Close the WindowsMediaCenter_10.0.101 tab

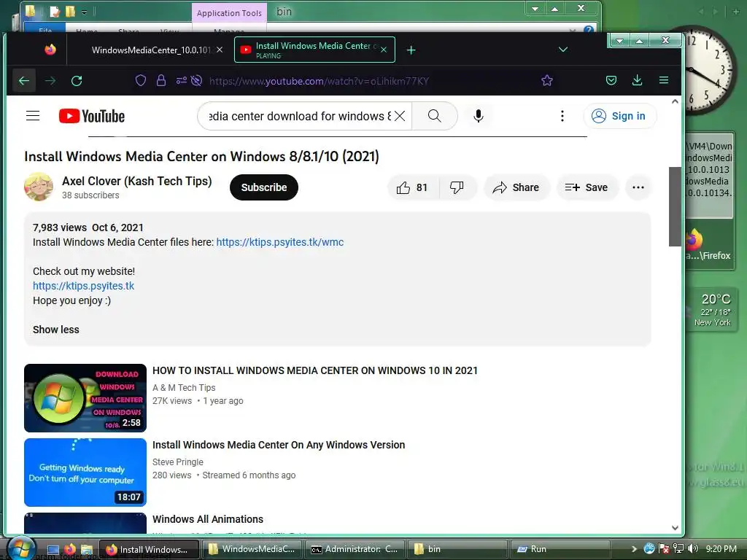[x=220, y=50]
